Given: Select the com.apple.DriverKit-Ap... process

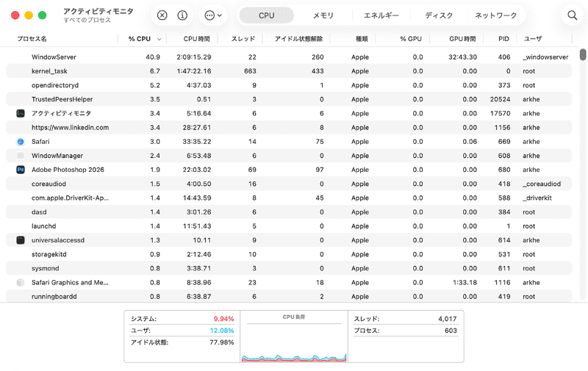Looking at the screenshot, I should coord(289,198).
